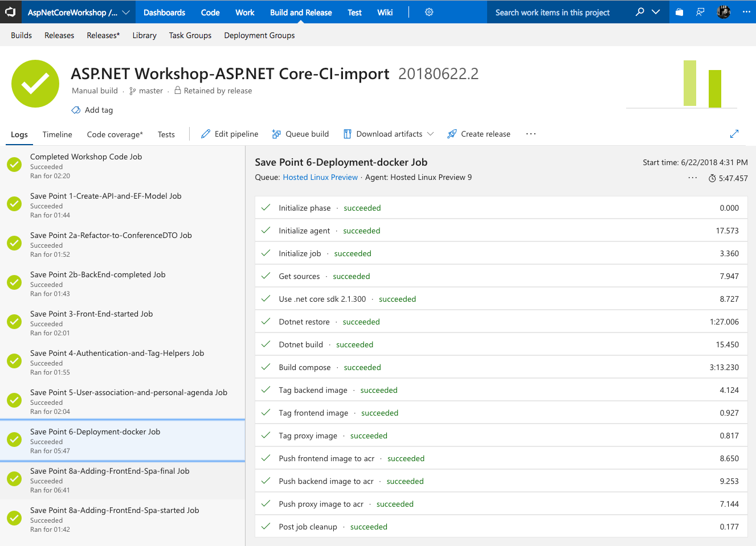This screenshot has height=546, width=756.
Task: Click the Create release button label
Action: [x=485, y=134]
